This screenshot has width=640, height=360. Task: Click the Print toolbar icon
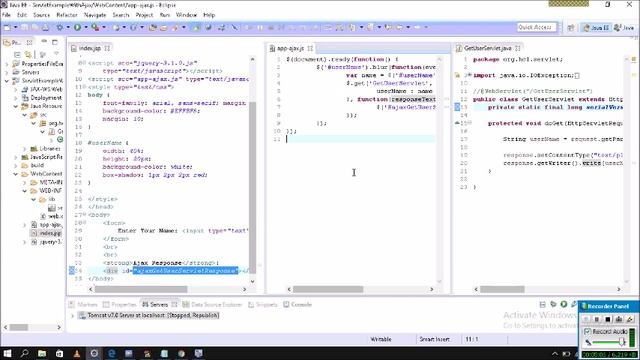pyautogui.click(x=45, y=27)
